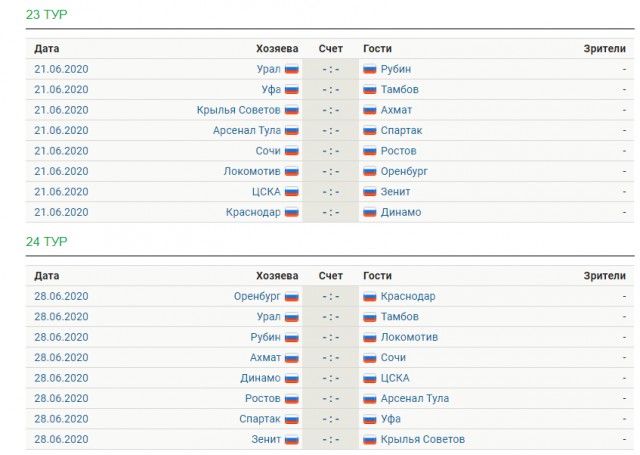Open Сочи host link in round 23
Screen dimensions: 640x455
[268, 151]
